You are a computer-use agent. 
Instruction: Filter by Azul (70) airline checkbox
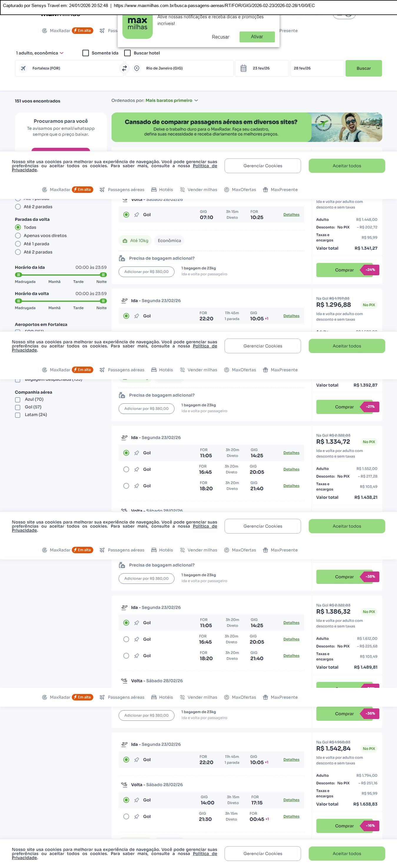coord(18,400)
